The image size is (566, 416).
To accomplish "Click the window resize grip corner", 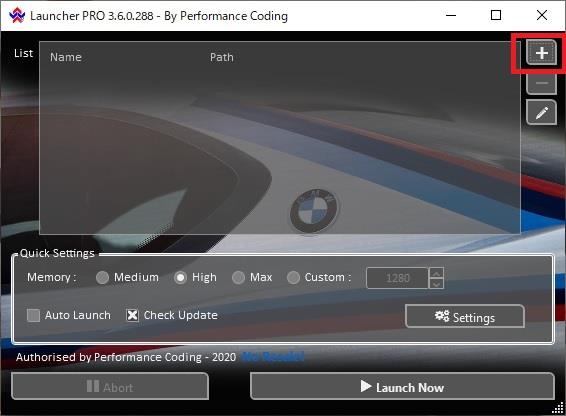I will click(558, 408).
